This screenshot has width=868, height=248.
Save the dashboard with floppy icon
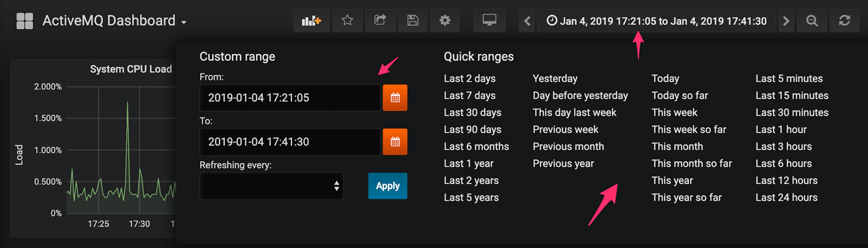click(412, 21)
